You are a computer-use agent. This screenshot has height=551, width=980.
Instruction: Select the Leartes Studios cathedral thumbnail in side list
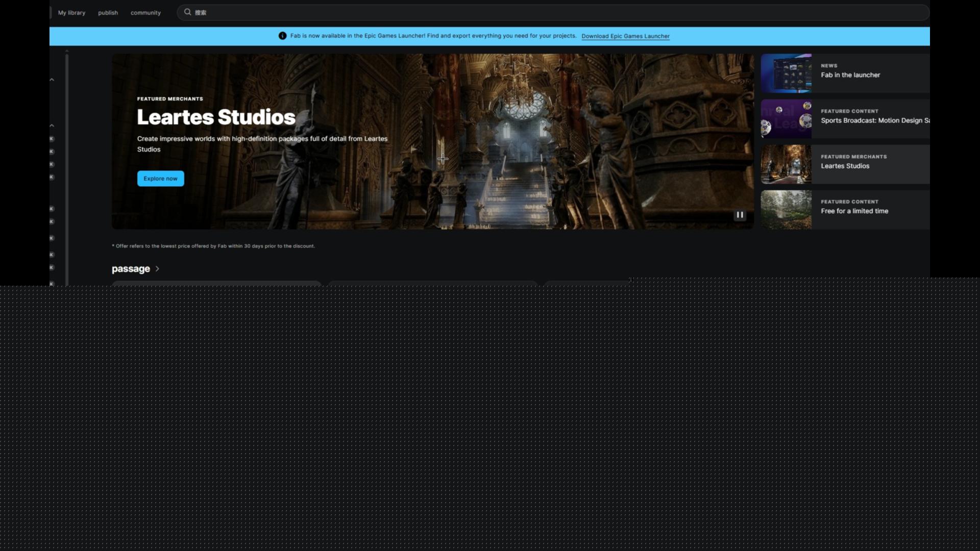pyautogui.click(x=786, y=164)
